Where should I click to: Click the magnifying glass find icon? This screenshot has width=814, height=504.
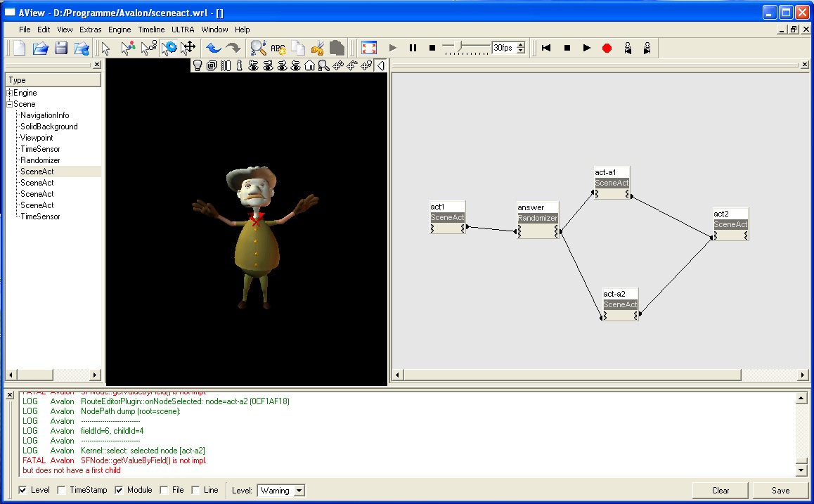coord(258,49)
